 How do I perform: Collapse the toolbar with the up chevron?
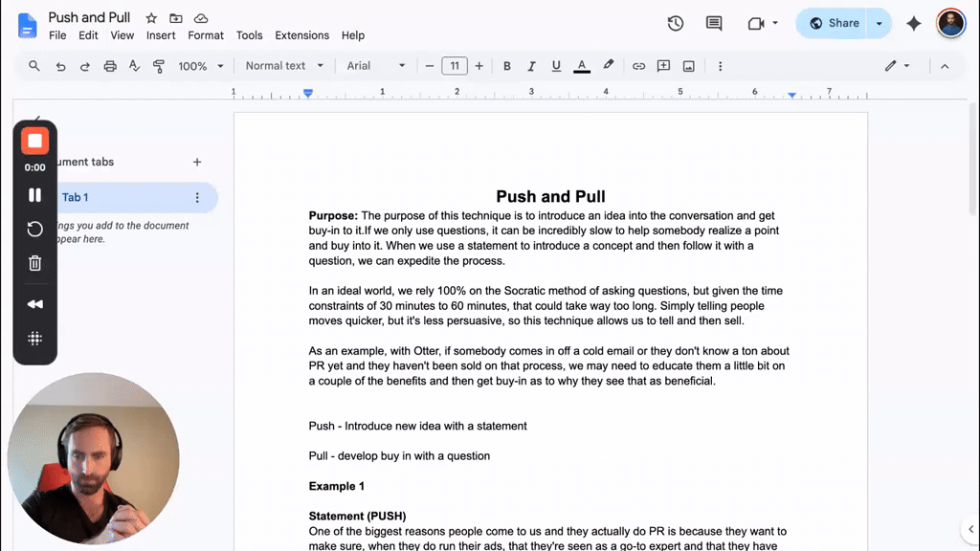(x=945, y=66)
